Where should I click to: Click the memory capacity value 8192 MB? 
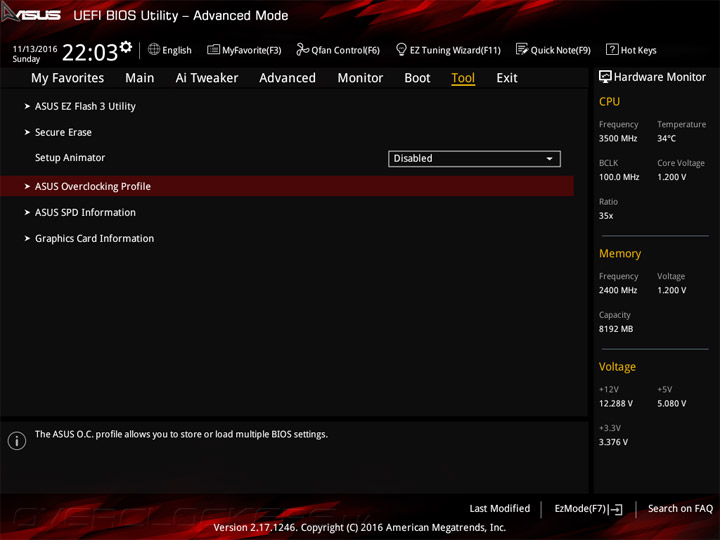point(616,329)
